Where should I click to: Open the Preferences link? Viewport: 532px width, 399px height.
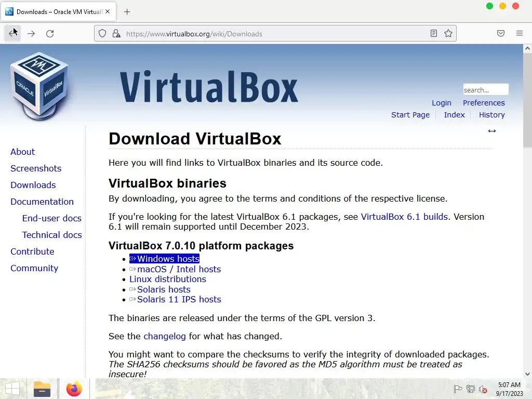[x=484, y=103]
